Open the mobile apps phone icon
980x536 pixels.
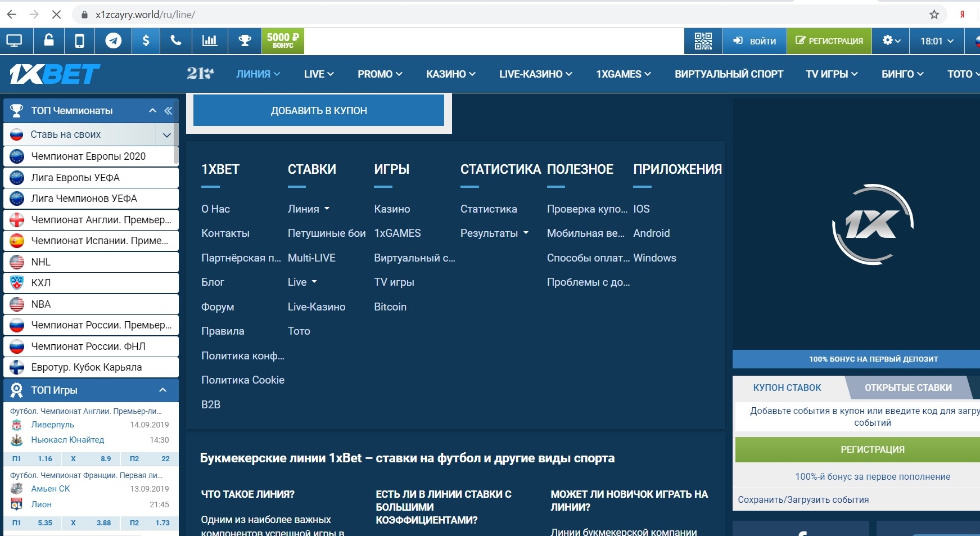coord(80,41)
